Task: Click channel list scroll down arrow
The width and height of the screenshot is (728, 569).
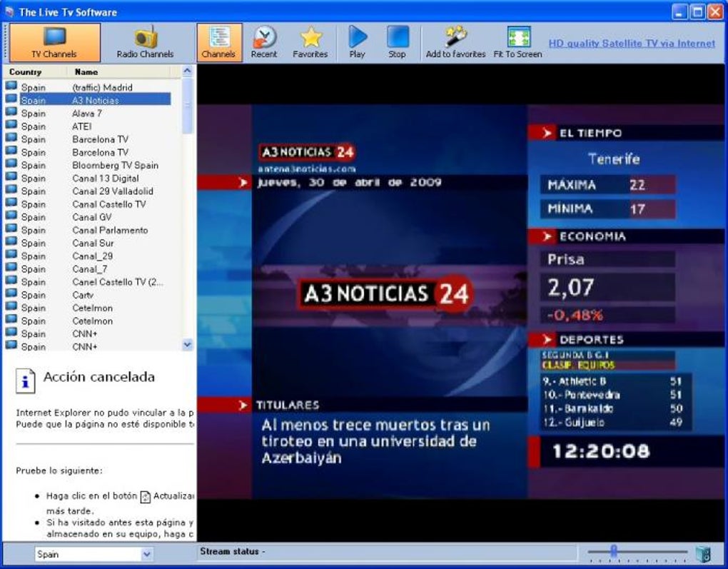Action: (187, 345)
